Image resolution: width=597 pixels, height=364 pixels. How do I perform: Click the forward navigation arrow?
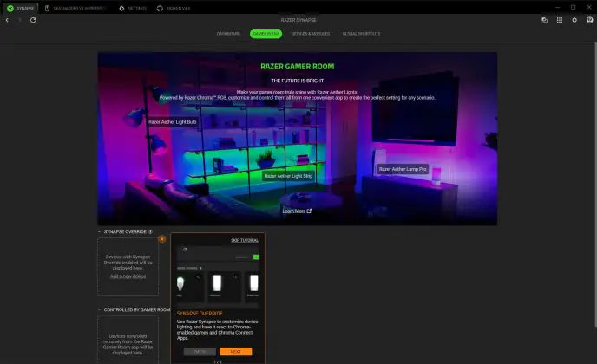coord(20,20)
